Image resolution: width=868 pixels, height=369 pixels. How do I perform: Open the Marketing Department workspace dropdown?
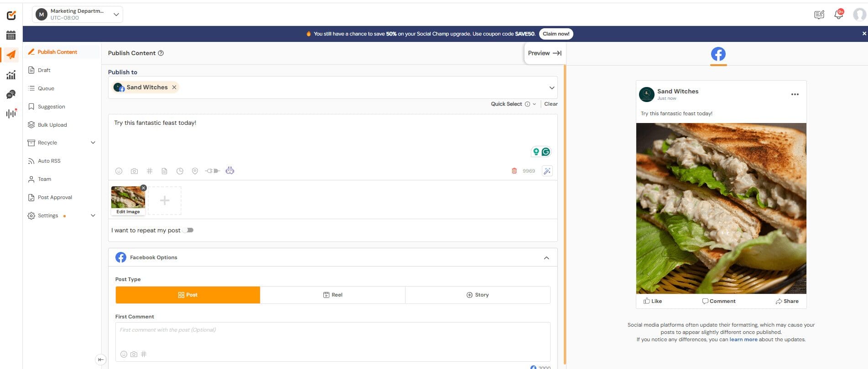click(x=78, y=15)
